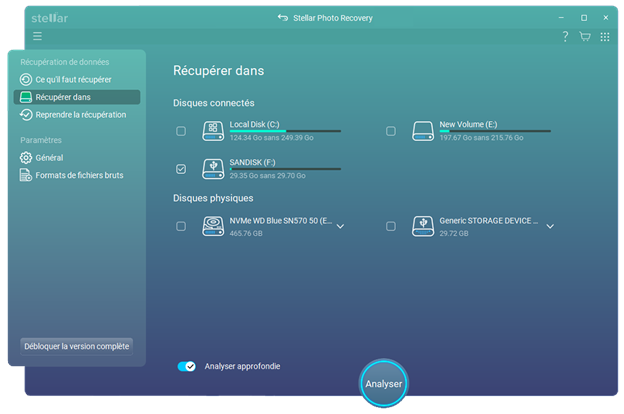Maximize the Stellar Photo Recovery window
Viewport: 624px width, 414px height.
[x=584, y=18]
